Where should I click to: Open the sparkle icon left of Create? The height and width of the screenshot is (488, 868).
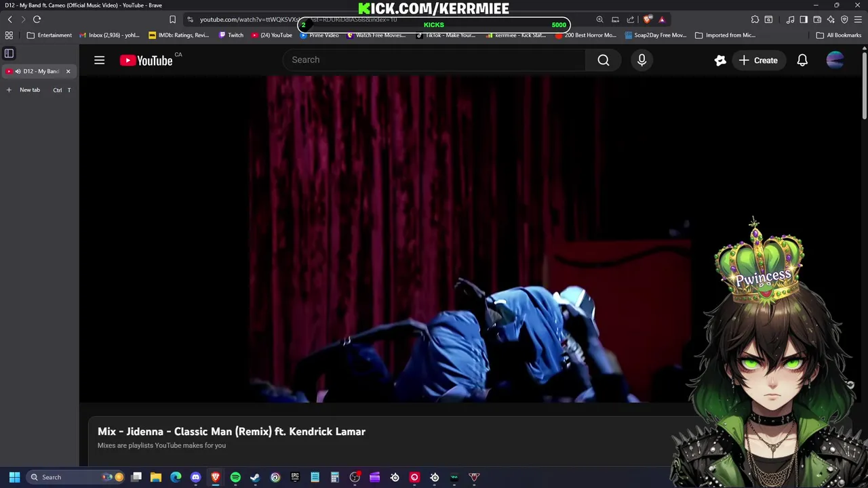(x=720, y=60)
